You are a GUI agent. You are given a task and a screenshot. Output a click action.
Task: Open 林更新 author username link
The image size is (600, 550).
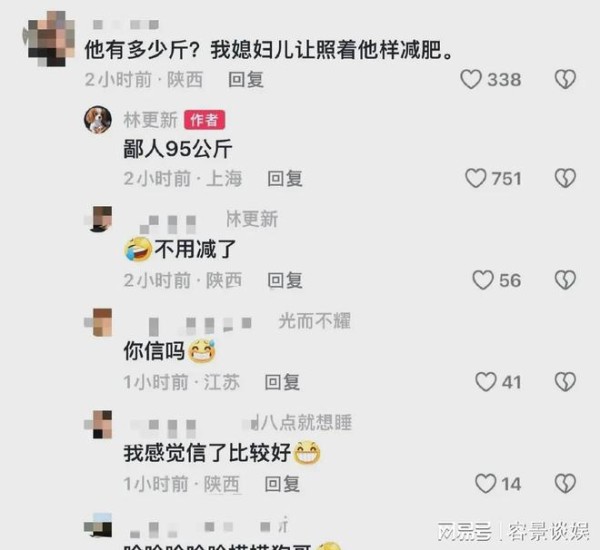click(x=150, y=120)
